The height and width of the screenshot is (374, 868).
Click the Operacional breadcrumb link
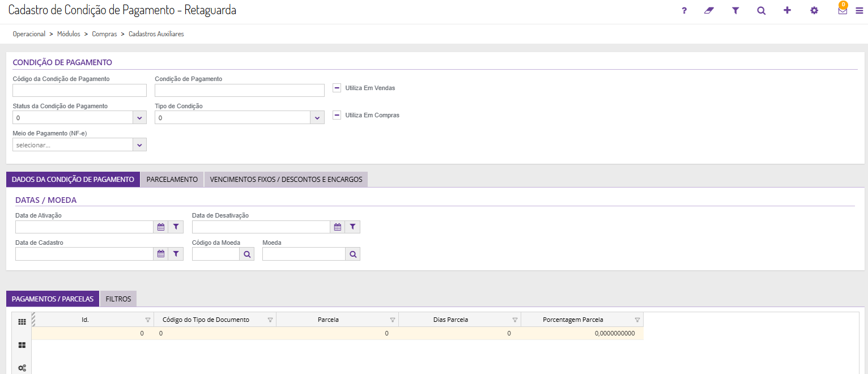(x=29, y=34)
